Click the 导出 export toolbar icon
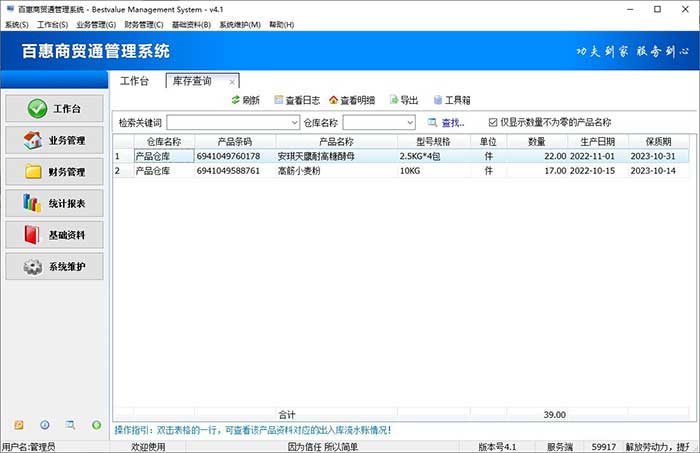 [x=393, y=100]
